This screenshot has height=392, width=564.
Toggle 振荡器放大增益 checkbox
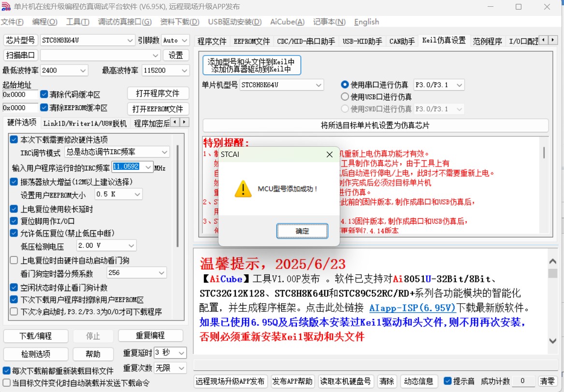tap(14, 182)
